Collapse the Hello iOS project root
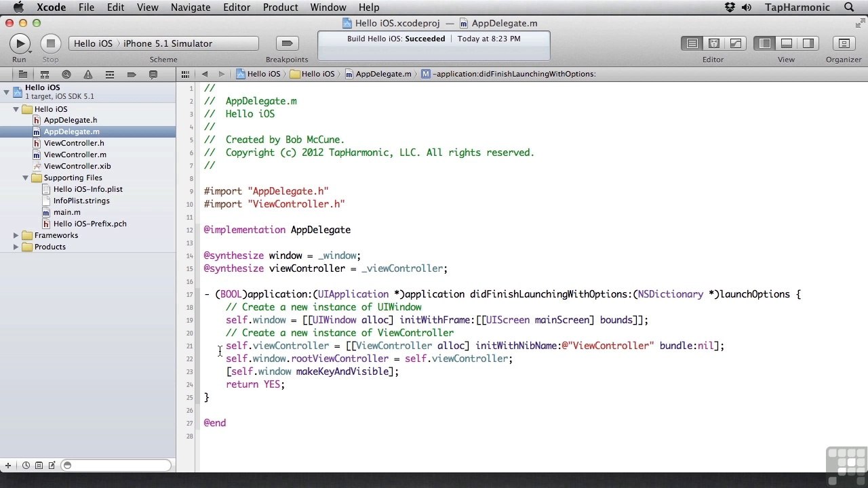The width and height of the screenshot is (868, 488). [7, 91]
